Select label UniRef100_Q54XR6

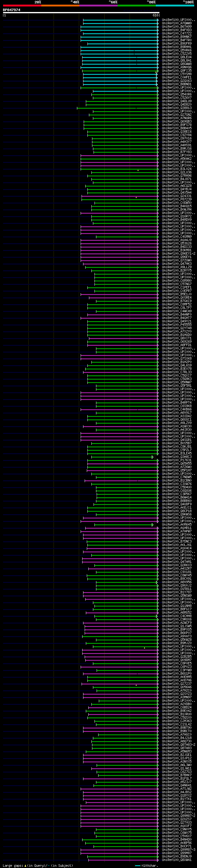(176, 95)
